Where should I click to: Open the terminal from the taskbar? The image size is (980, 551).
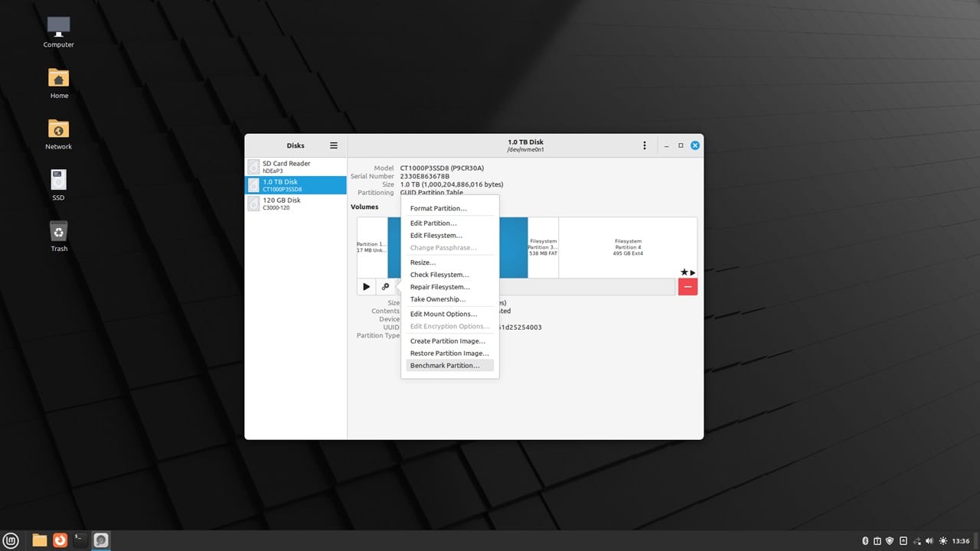tap(80, 540)
